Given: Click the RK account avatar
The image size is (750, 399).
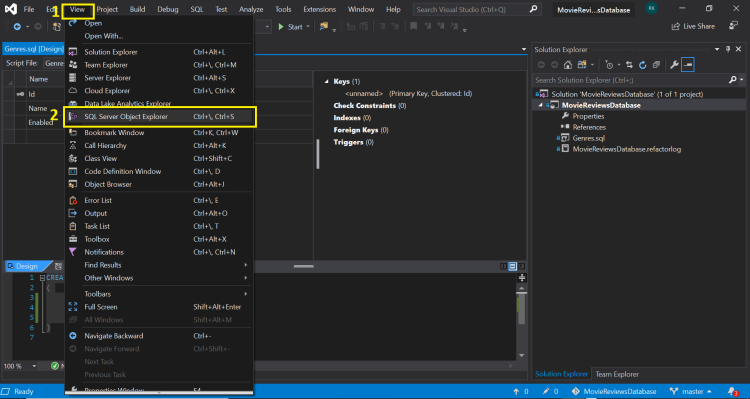Looking at the screenshot, I should click(x=651, y=8).
